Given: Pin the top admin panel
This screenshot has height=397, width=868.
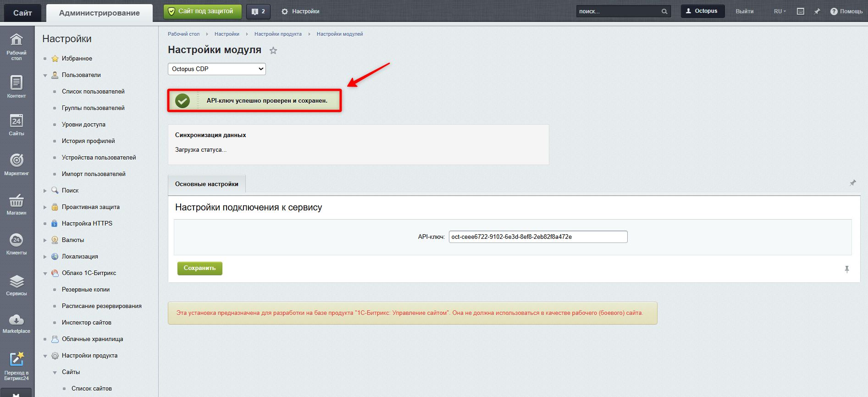Looking at the screenshot, I should tap(817, 11).
